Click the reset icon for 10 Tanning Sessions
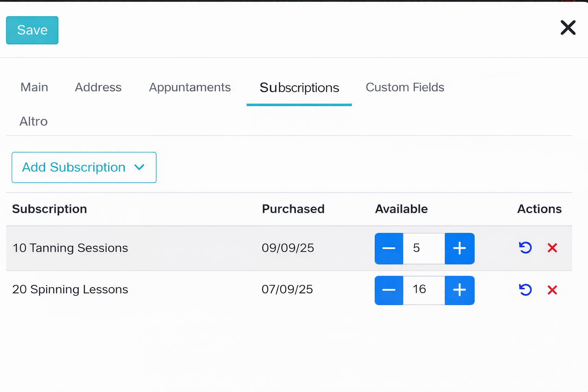588x392 pixels. pos(525,248)
